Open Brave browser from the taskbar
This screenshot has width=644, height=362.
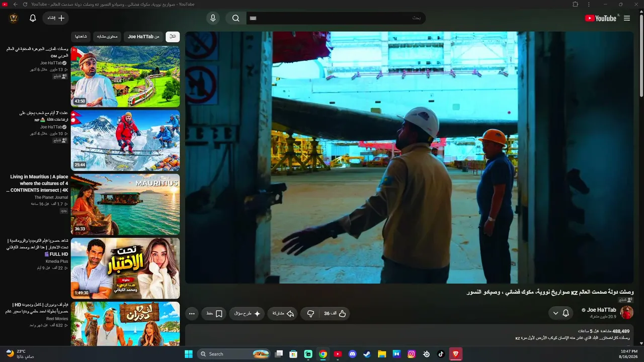[x=456, y=354]
